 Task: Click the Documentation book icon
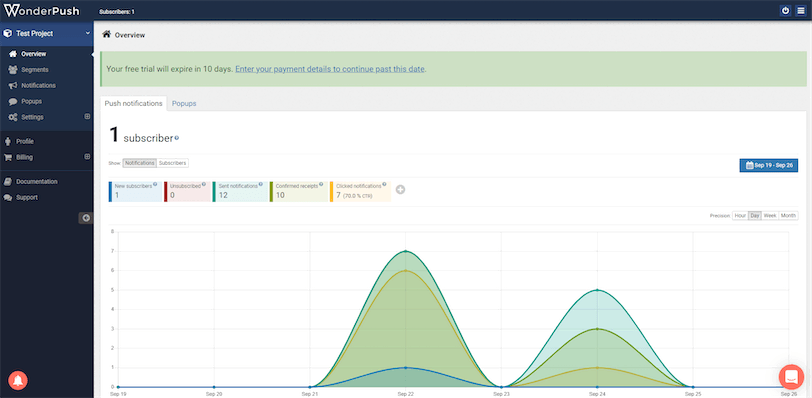tap(7, 182)
